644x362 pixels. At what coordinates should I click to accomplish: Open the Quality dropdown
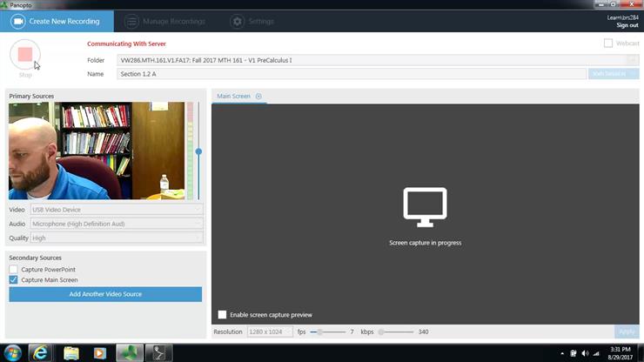pyautogui.click(x=117, y=238)
